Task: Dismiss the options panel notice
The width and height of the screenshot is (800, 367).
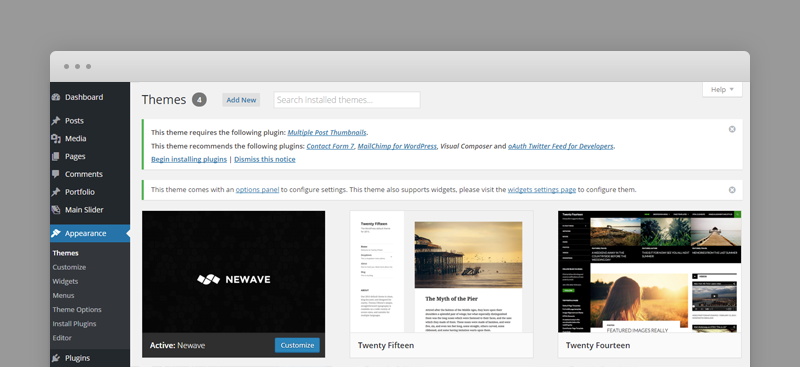Action: (732, 190)
